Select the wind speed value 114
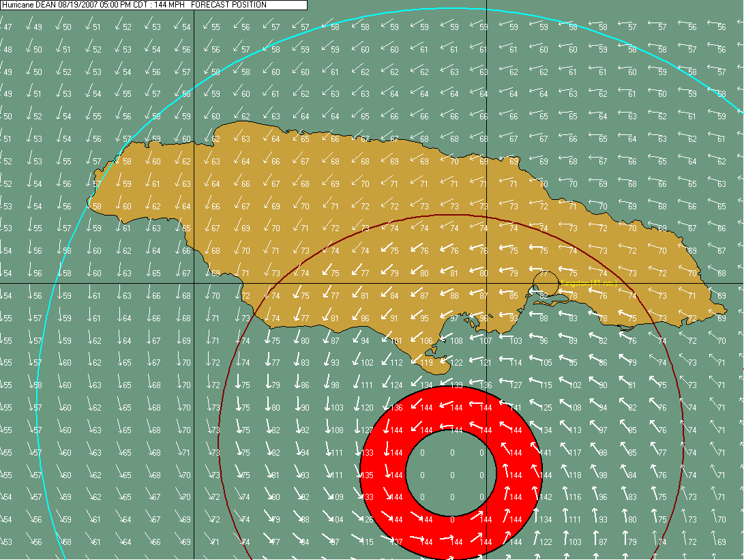This screenshot has height=560, width=744. (x=516, y=363)
